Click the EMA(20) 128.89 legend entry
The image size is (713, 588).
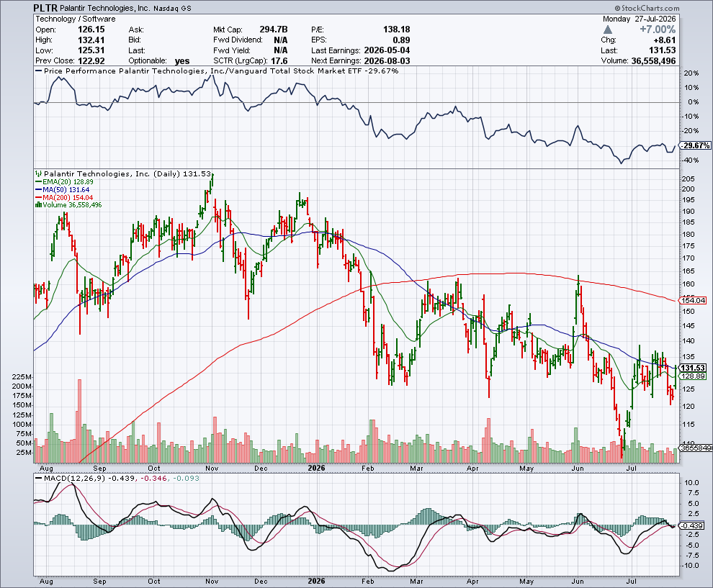tap(64, 182)
